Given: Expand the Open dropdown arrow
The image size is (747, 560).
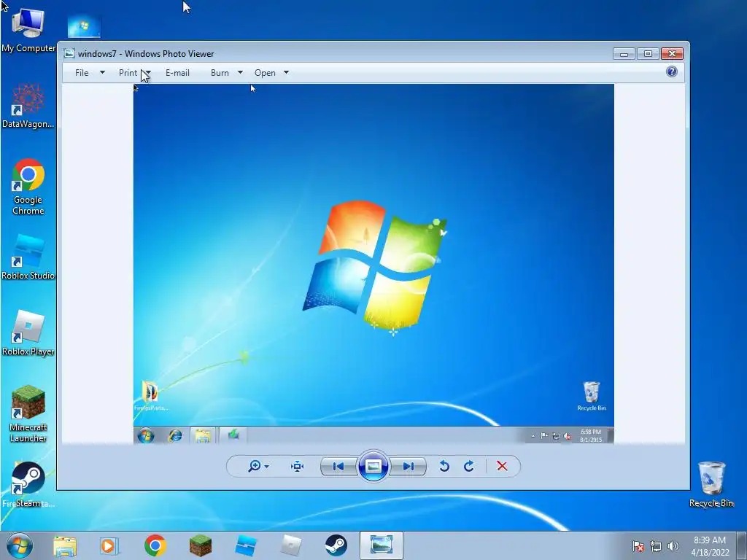Looking at the screenshot, I should tap(286, 72).
